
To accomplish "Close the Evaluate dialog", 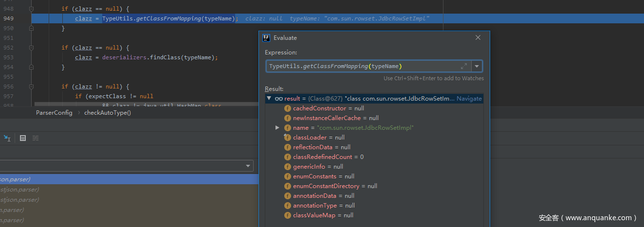I will click(x=478, y=38).
